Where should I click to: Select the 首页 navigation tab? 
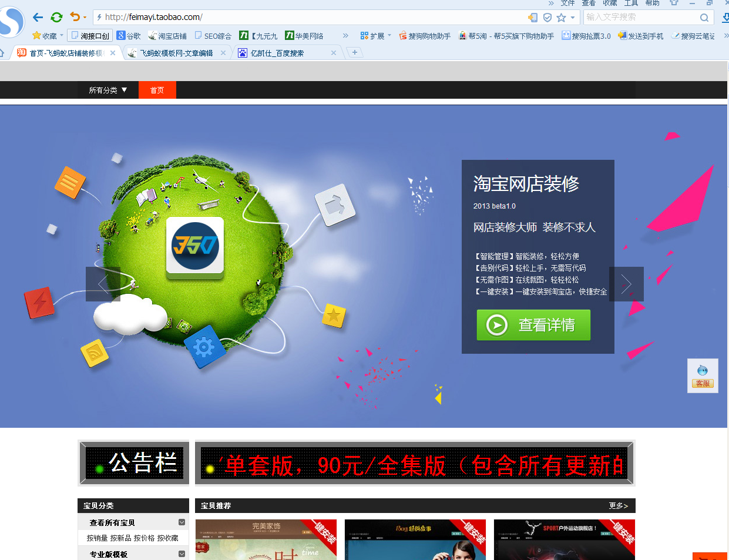coord(157,90)
